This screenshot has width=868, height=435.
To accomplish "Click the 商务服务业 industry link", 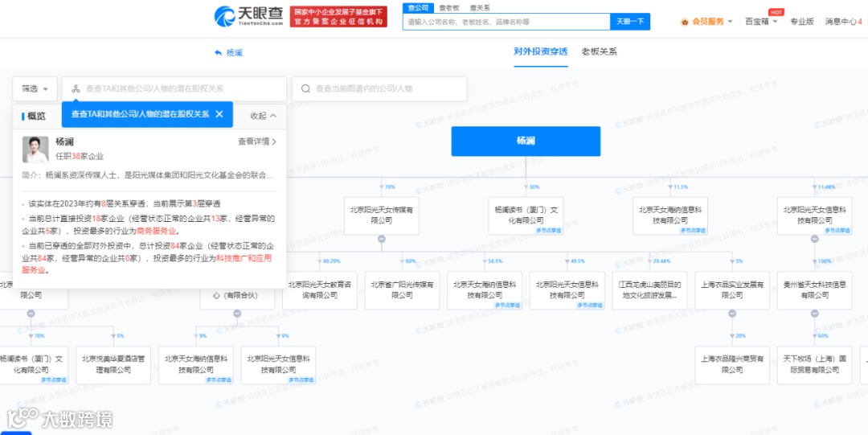I will tap(158, 231).
